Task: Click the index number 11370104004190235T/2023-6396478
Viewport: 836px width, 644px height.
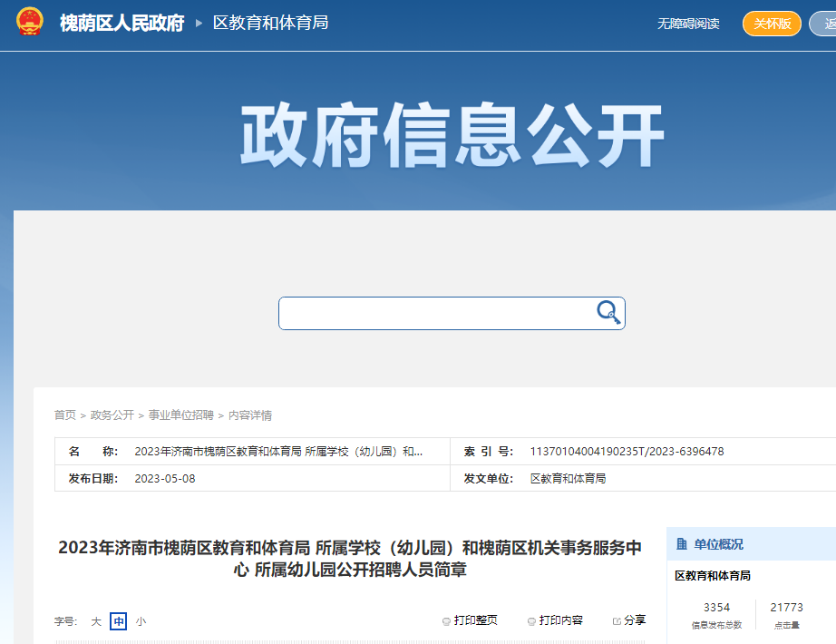Action: (x=627, y=452)
